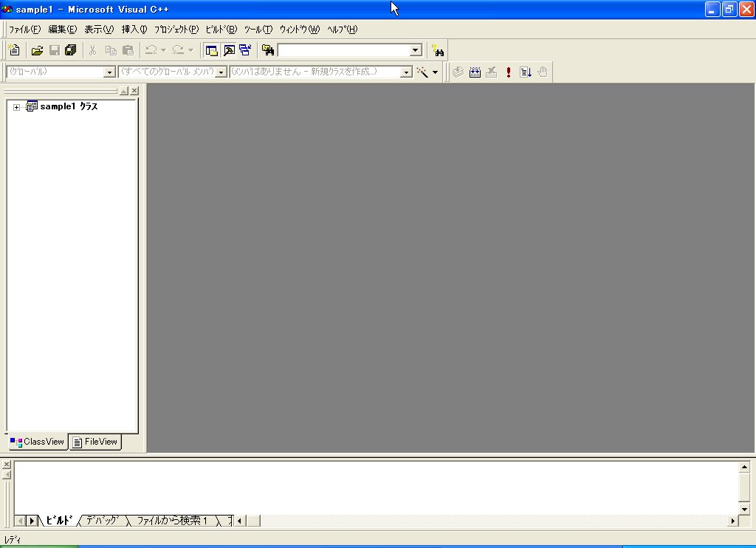The height and width of the screenshot is (548, 756).
Task: Click output window scroll-up arrow
Action: pyautogui.click(x=744, y=467)
